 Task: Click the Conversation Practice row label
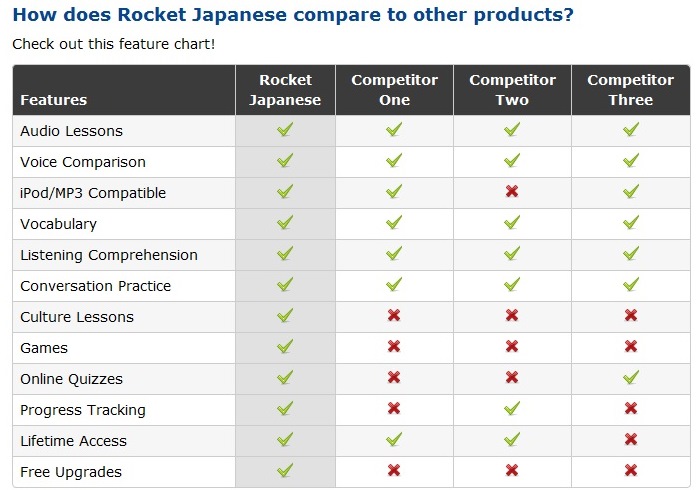tap(96, 286)
